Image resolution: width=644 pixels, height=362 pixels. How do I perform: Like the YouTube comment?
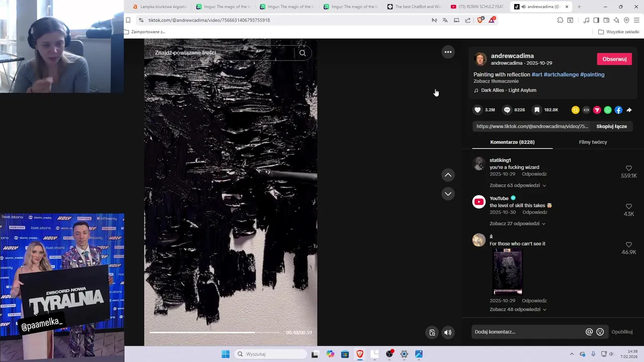[x=628, y=207]
